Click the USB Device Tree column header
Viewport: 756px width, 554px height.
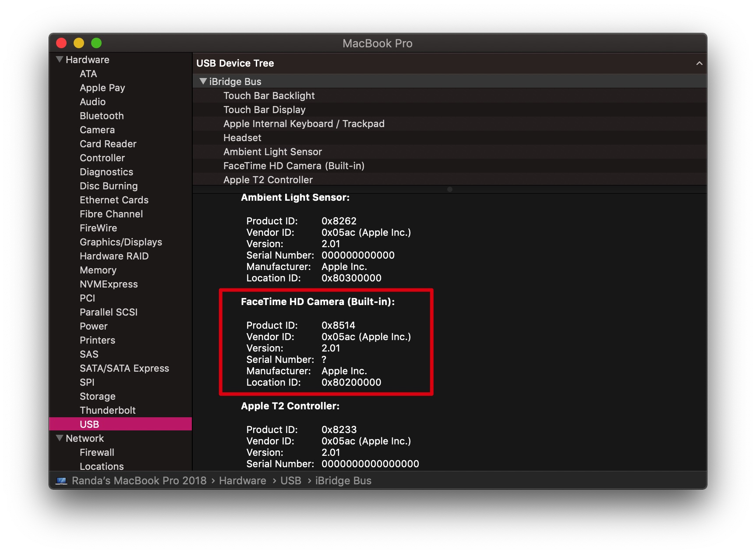click(449, 63)
